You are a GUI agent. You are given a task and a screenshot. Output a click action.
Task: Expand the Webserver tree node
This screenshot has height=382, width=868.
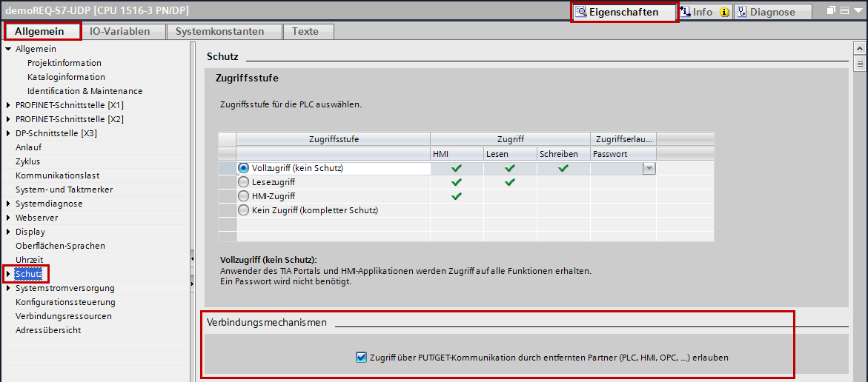[8, 218]
